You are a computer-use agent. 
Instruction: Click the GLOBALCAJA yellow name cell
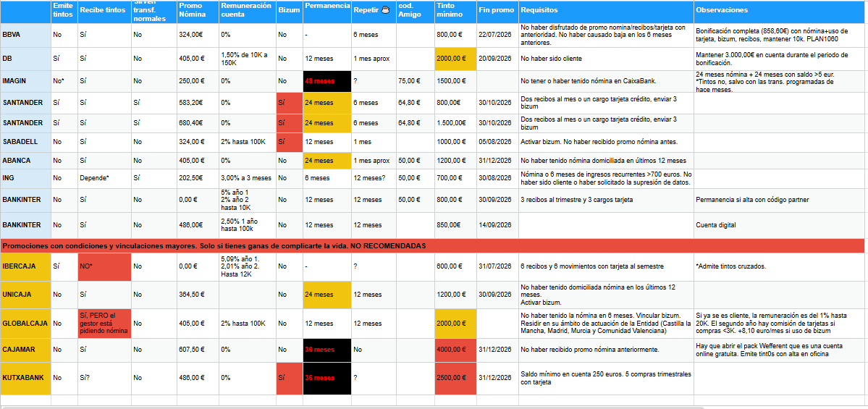point(25,323)
